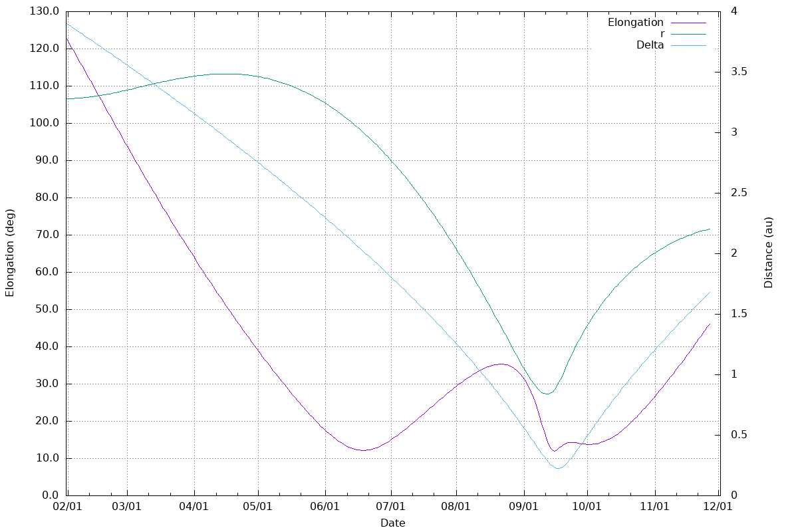
Task: Click the 11/01 date tick label
Action: 655,507
